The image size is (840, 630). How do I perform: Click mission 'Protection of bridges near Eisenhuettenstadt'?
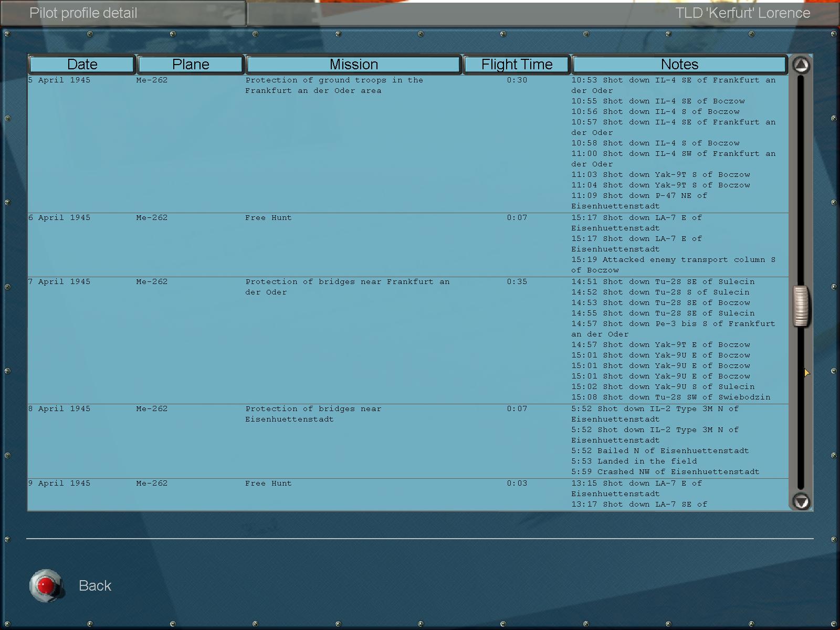coord(313,414)
